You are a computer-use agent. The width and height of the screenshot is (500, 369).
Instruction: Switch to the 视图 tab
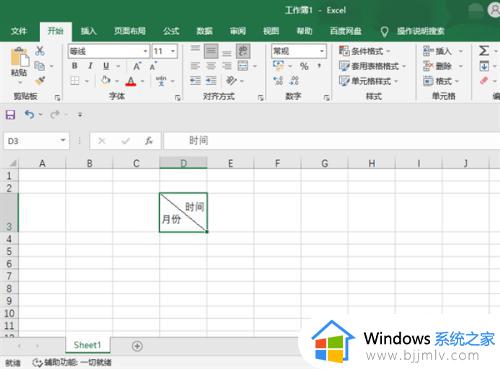(x=271, y=31)
